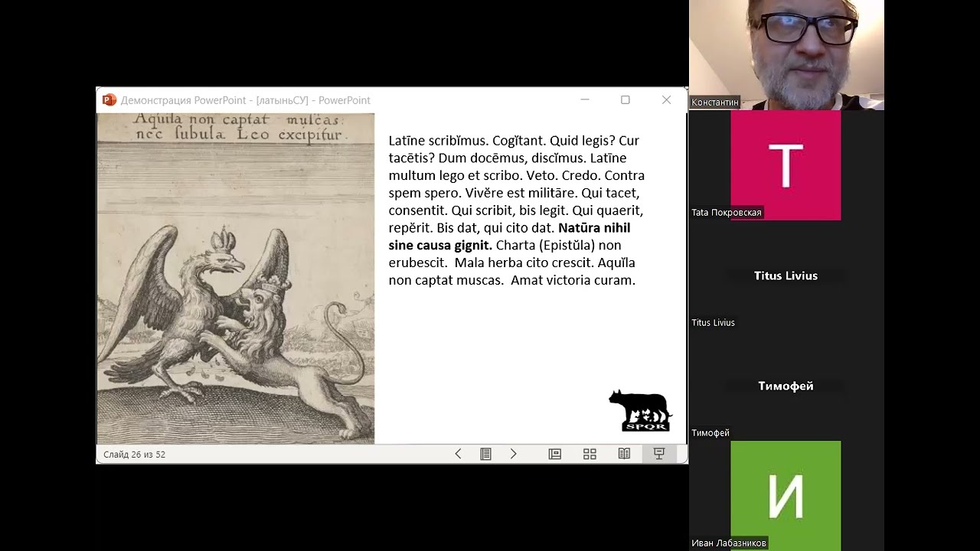Click the PowerPoint logo in the title bar
Image resolution: width=980 pixels, height=551 pixels.
(x=109, y=100)
